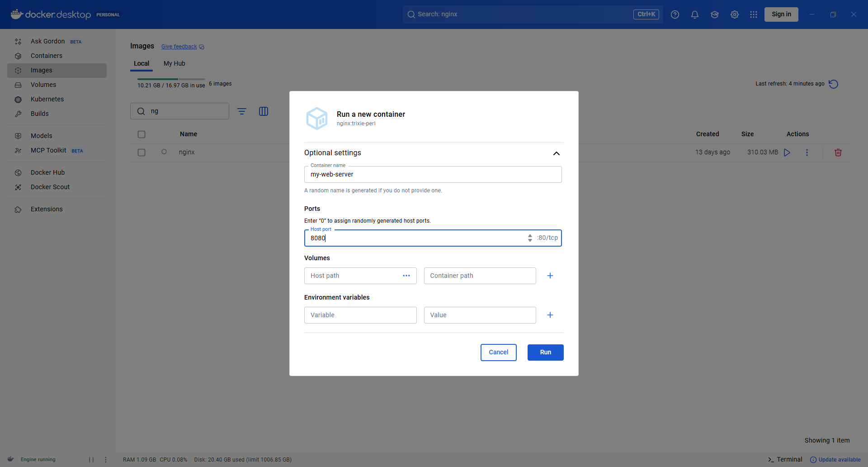The height and width of the screenshot is (467, 868).
Task: Open the image filter icon
Action: coord(242,111)
